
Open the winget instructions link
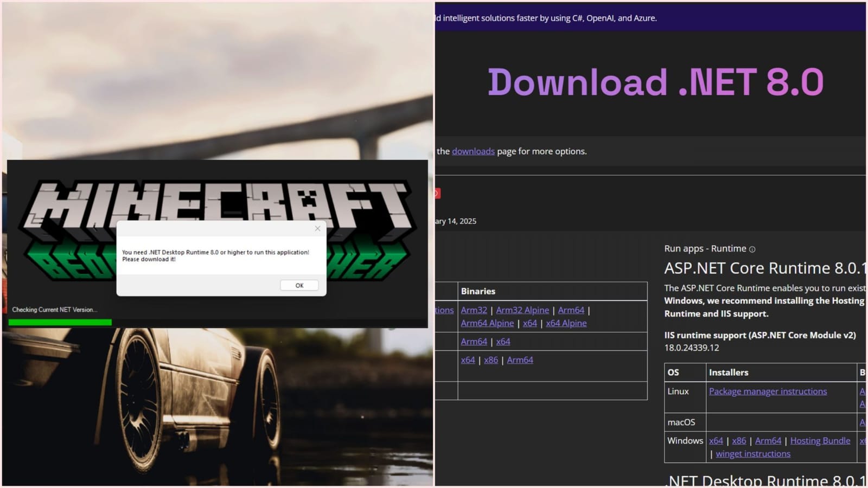point(752,453)
